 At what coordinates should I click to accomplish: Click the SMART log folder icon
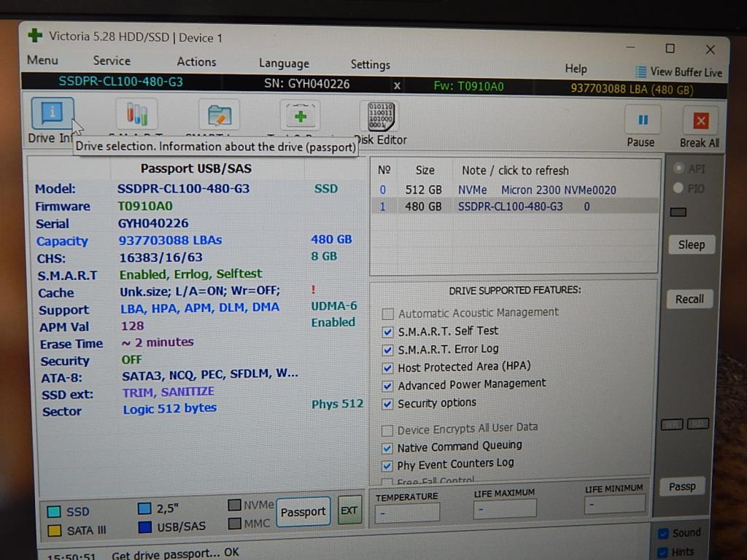coord(219,115)
